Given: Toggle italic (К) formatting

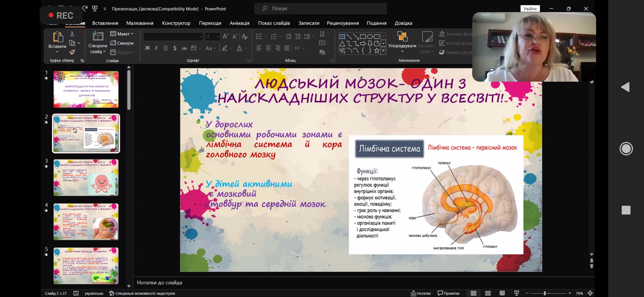Looking at the screenshot, I should click(157, 48).
